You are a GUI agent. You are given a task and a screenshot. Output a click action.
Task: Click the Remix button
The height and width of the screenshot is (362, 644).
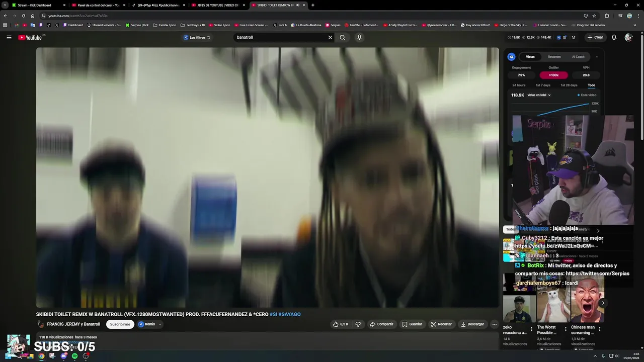coord(147,324)
